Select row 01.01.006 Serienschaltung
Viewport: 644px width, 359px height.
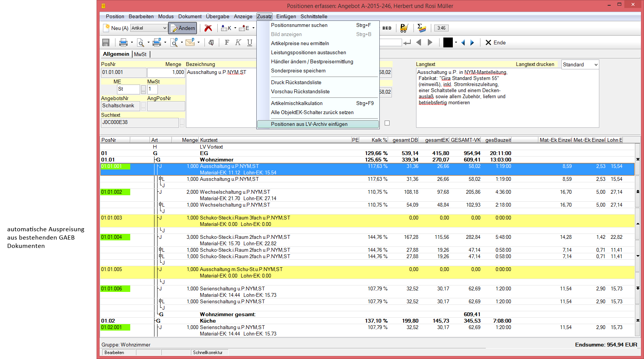(367, 292)
